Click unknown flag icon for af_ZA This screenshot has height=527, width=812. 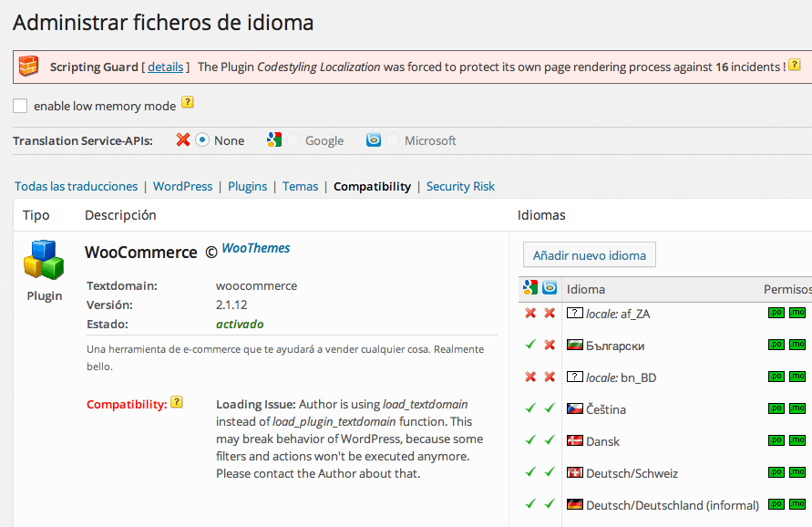tap(575, 313)
